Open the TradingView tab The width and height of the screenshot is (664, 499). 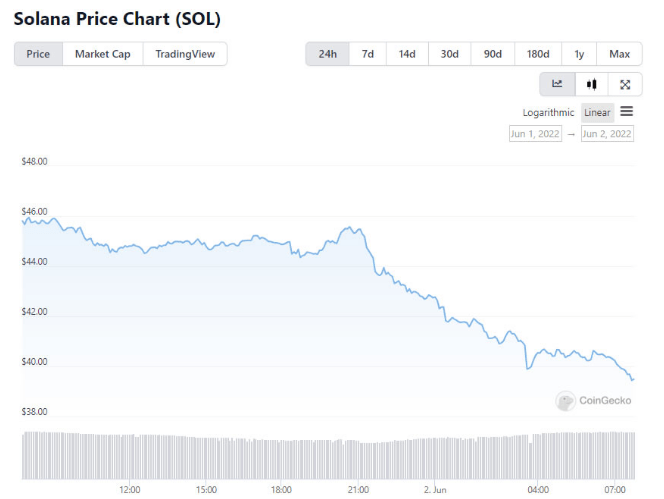(185, 54)
